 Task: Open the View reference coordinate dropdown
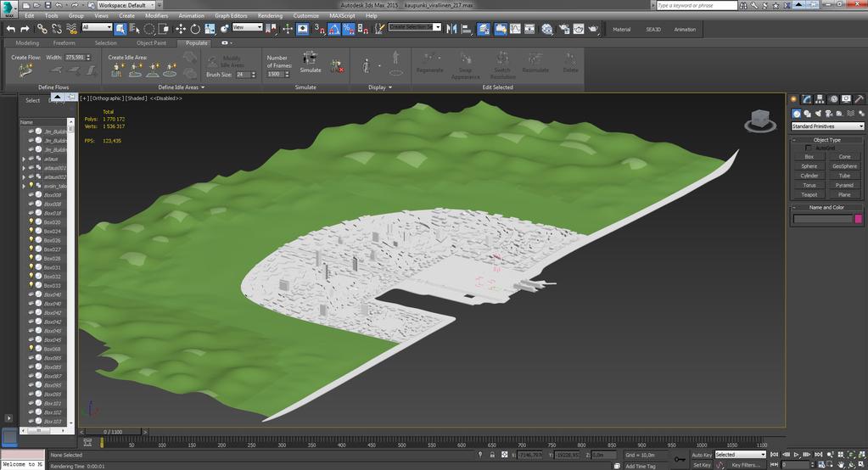(x=247, y=26)
